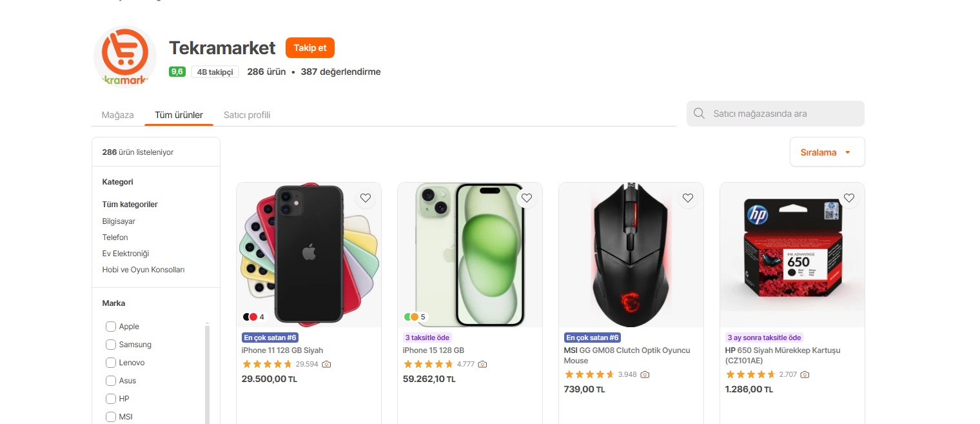Check the Apple brand filter

pos(111,327)
